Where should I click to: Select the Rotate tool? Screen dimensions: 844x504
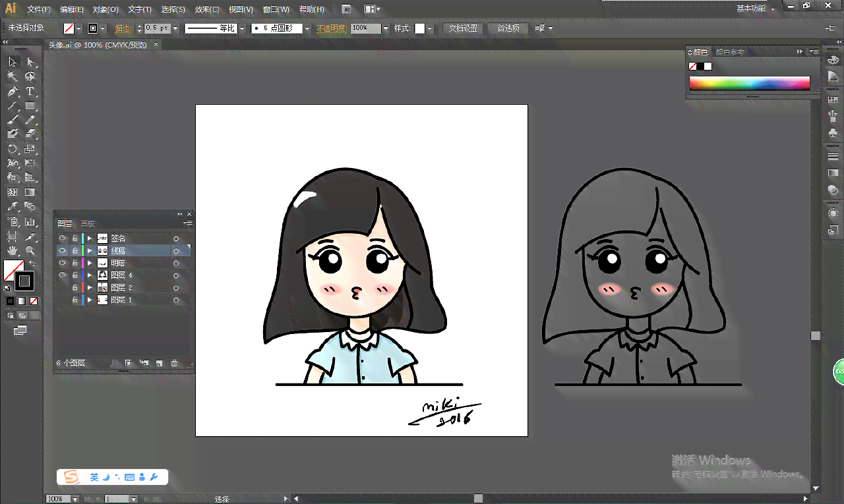point(13,149)
